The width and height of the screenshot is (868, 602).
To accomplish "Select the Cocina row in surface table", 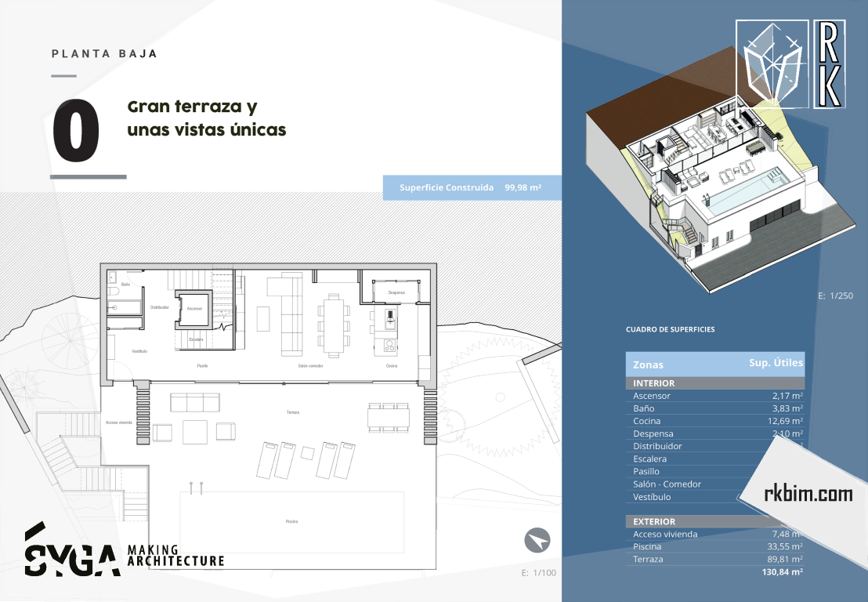I will 714,421.
